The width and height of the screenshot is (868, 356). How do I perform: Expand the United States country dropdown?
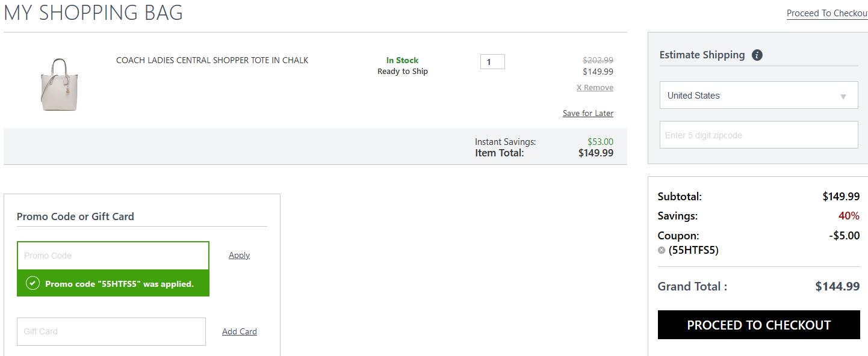pyautogui.click(x=758, y=95)
